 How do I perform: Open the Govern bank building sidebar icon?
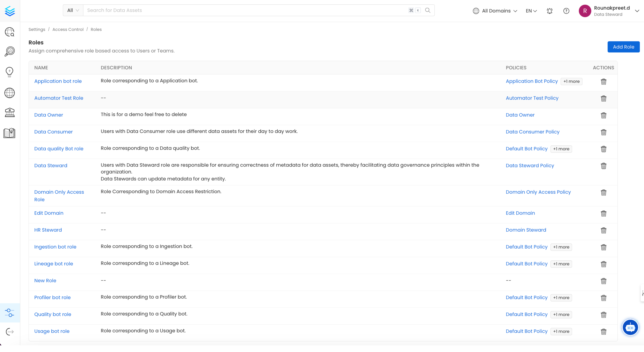click(9, 112)
